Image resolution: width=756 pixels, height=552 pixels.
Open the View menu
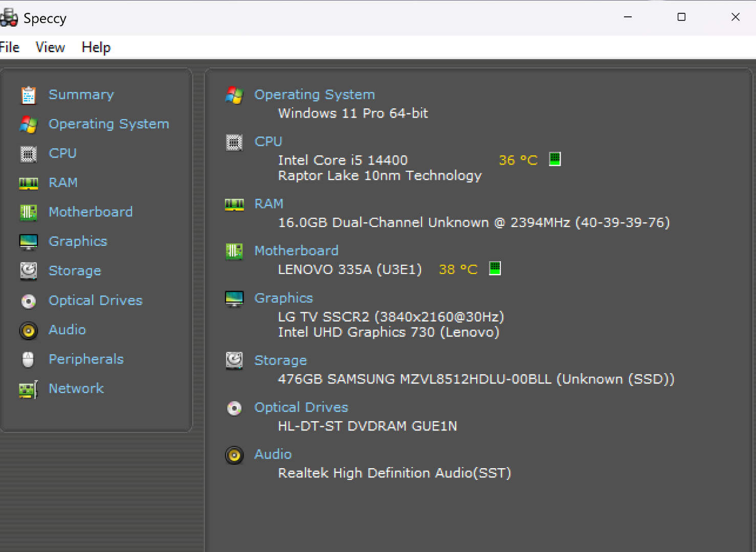coord(50,48)
